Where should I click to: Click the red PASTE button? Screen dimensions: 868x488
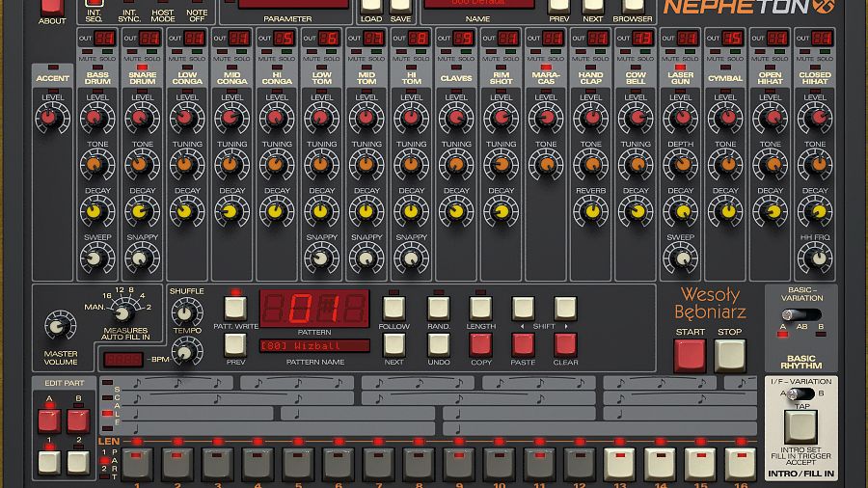point(523,344)
